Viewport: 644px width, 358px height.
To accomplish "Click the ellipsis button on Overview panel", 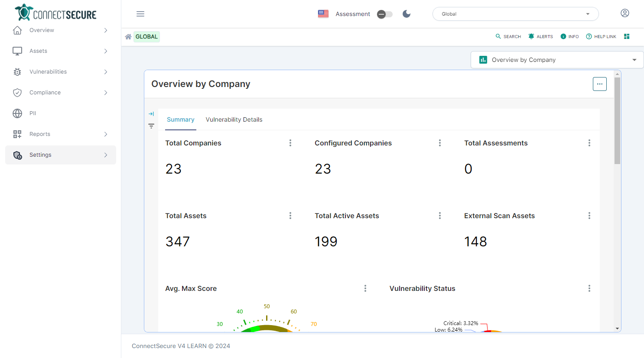I will pyautogui.click(x=599, y=84).
